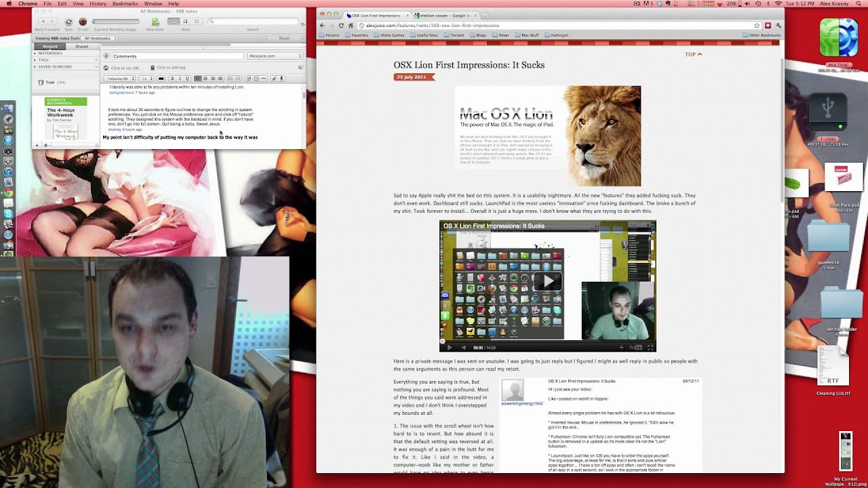Insert a bulleted list

point(231,79)
